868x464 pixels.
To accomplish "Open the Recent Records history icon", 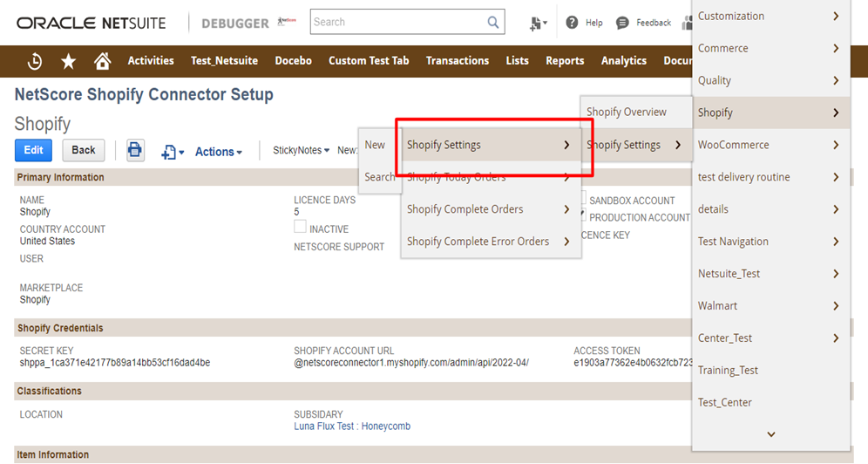I will coord(35,61).
